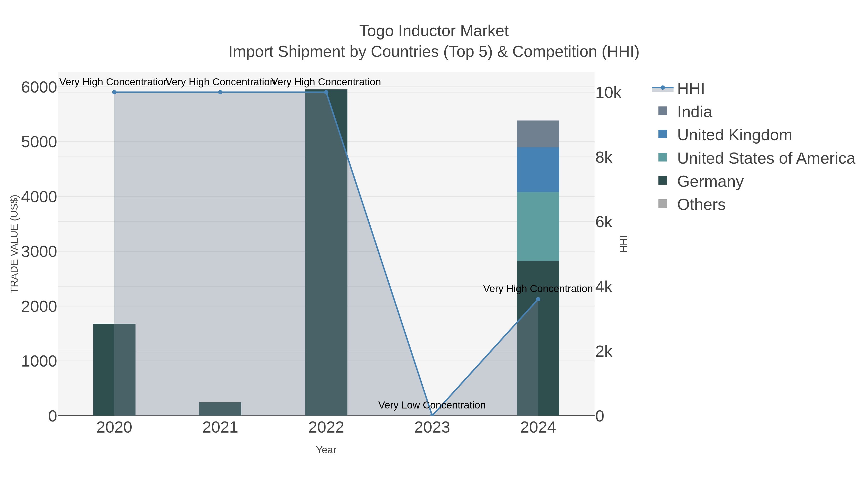Click the India color swatch in legend

(663, 111)
